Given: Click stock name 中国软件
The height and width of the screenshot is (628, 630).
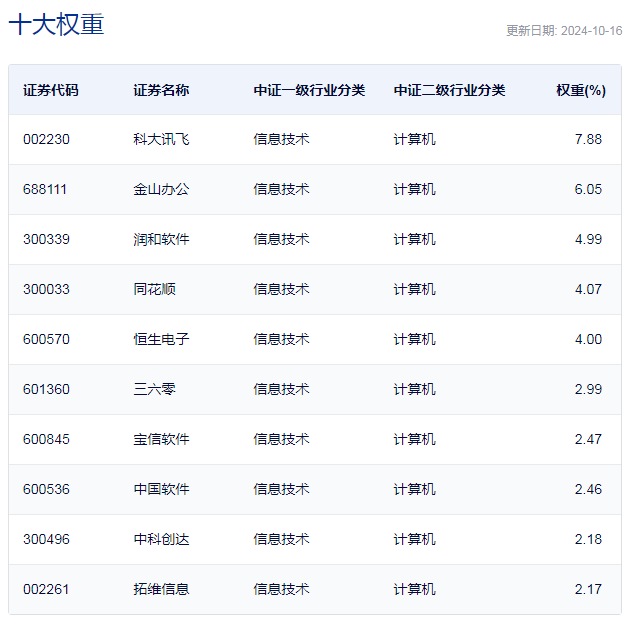Looking at the screenshot, I should (x=161, y=489).
